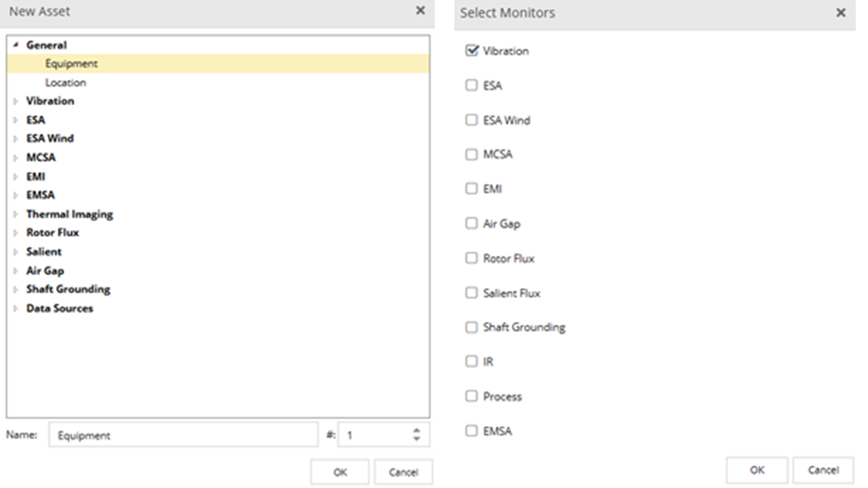This screenshot has height=488, width=868.
Task: Select the Rotor Flux tree label
Action: 52,232
